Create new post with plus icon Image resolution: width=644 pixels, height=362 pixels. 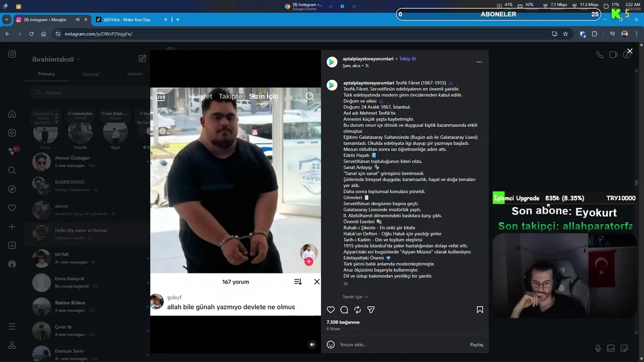pos(12,227)
